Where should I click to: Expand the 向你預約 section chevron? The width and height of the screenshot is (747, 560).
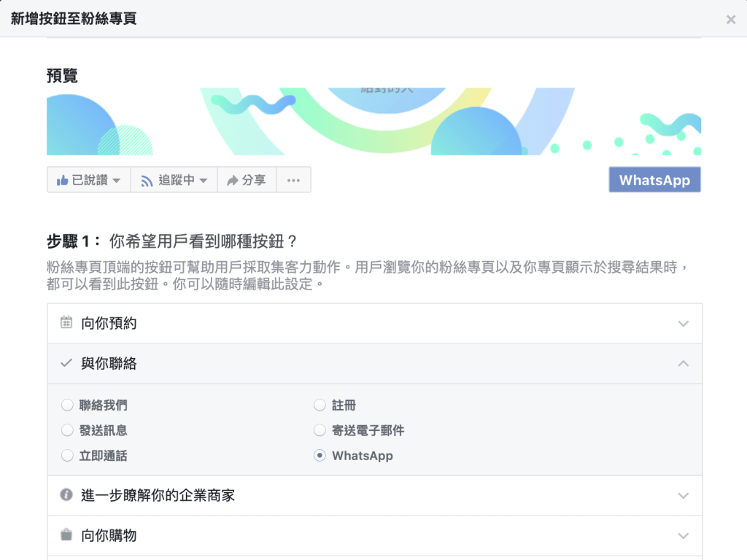(683, 324)
